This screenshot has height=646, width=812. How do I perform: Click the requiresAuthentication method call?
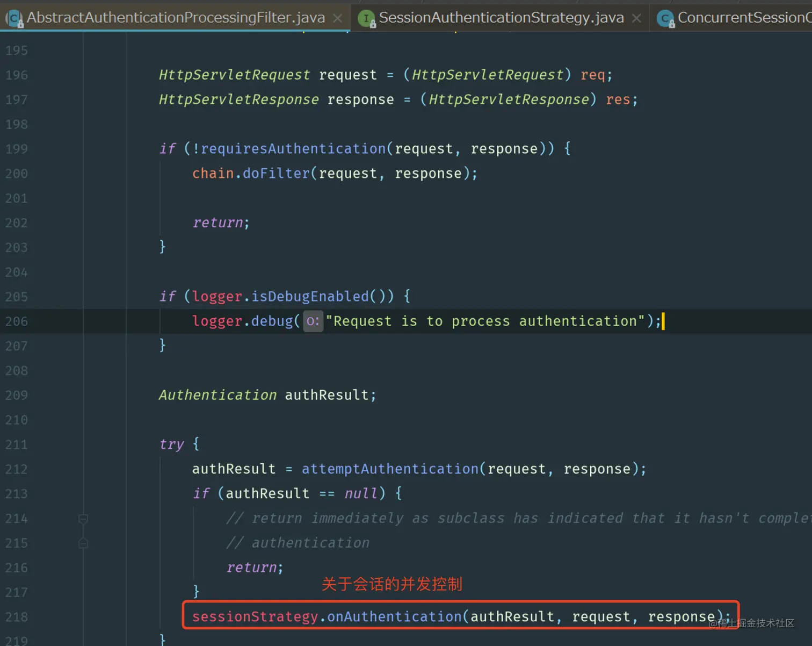click(293, 149)
